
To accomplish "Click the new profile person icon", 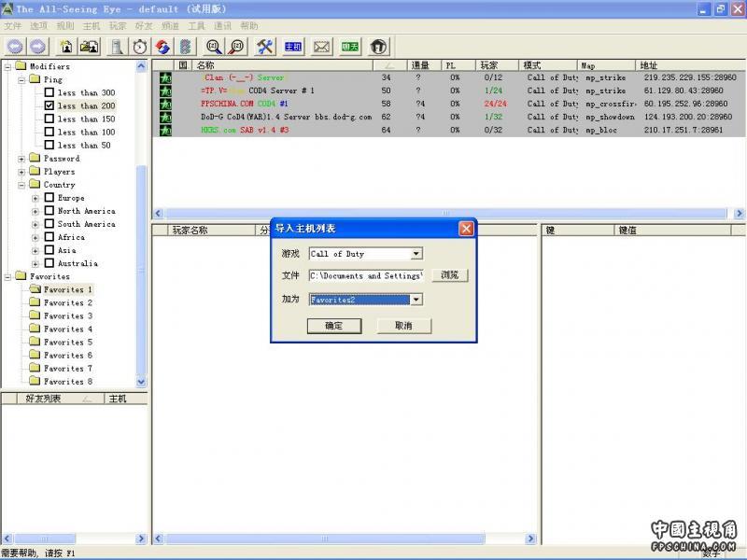I will click(x=66, y=47).
